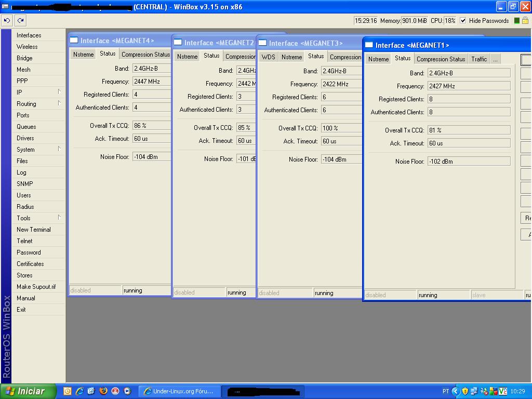Launch Internet Explorer from the quick launch bar
Screen dimensions: 532x399
79,391
